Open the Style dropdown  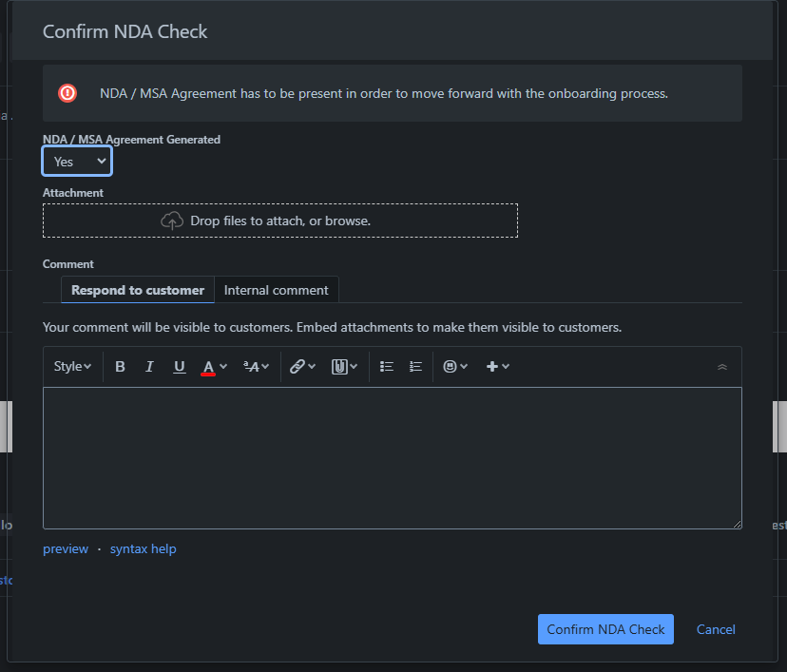point(72,367)
